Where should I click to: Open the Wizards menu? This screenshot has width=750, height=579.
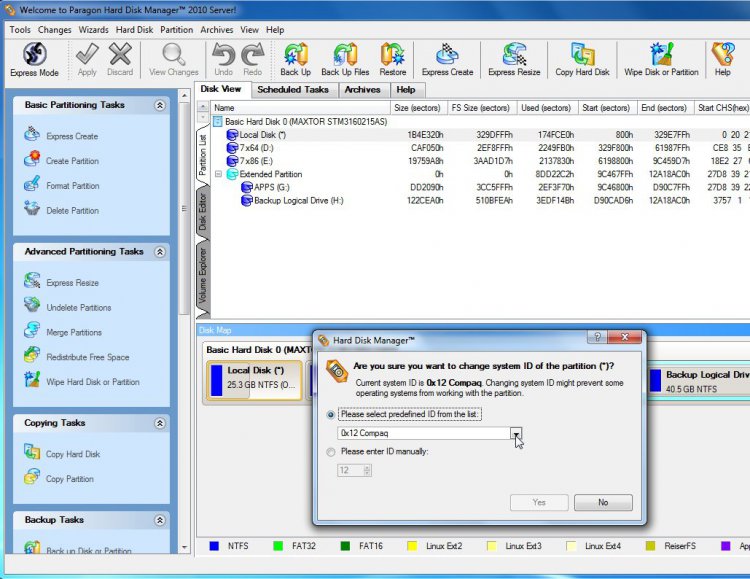pyautogui.click(x=93, y=30)
